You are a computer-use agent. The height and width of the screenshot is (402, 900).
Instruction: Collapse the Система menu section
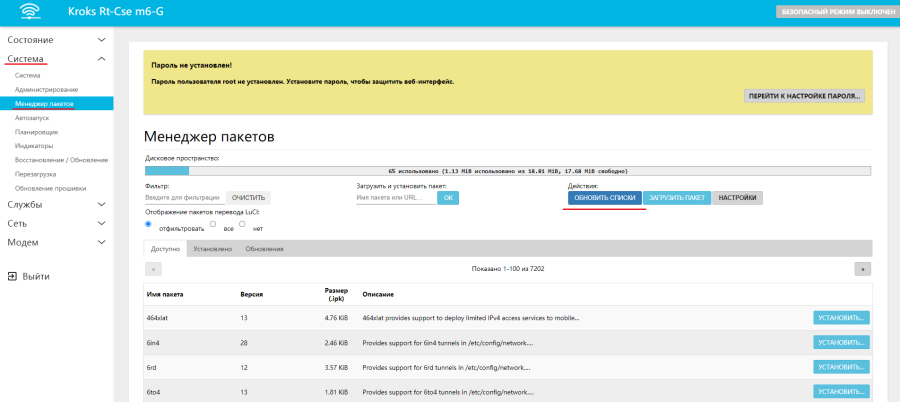101,59
